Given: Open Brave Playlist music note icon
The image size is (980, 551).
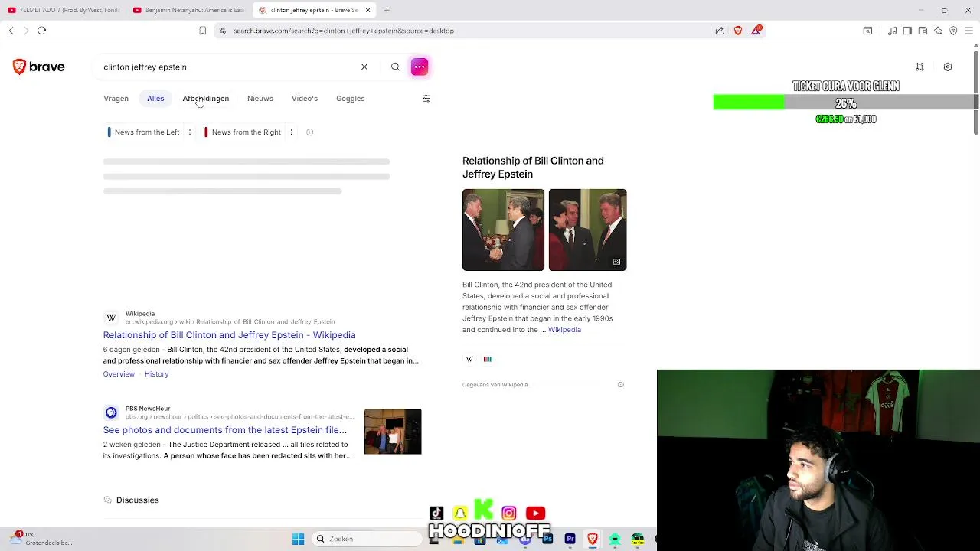Looking at the screenshot, I should tap(893, 31).
